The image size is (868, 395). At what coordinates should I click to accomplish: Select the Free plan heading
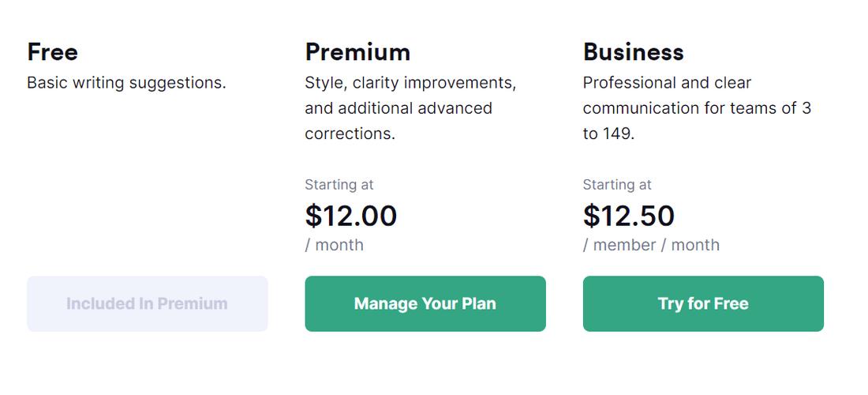point(52,52)
